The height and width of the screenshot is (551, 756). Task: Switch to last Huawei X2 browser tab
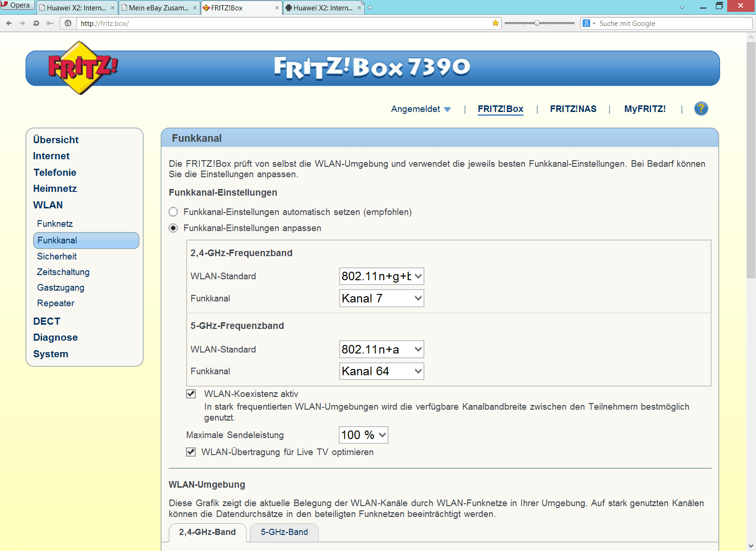[323, 8]
